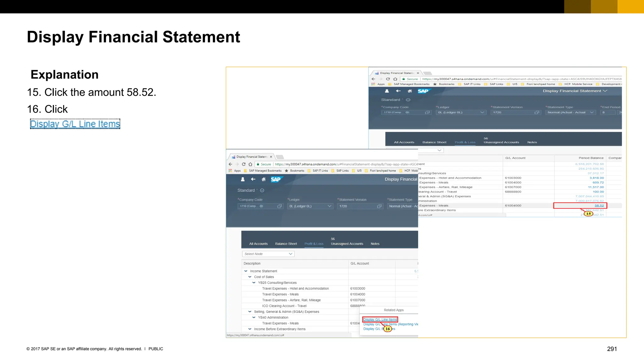Click ICO Clearing Account - Travel row
Viewport: 644px width, 362px height.
(330, 306)
